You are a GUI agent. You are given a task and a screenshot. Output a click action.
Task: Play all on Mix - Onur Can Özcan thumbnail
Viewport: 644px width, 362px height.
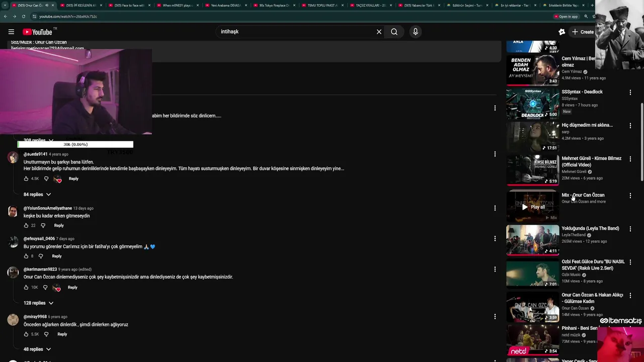(x=532, y=207)
